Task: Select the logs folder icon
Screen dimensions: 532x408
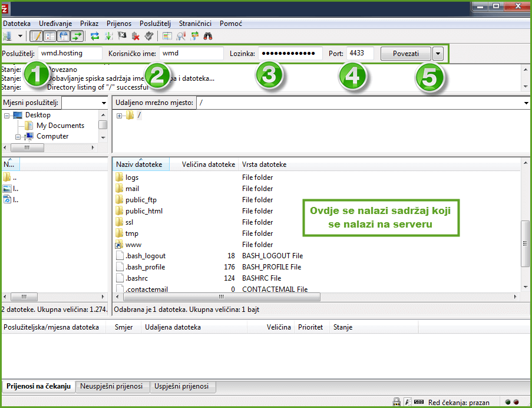Action: point(119,177)
